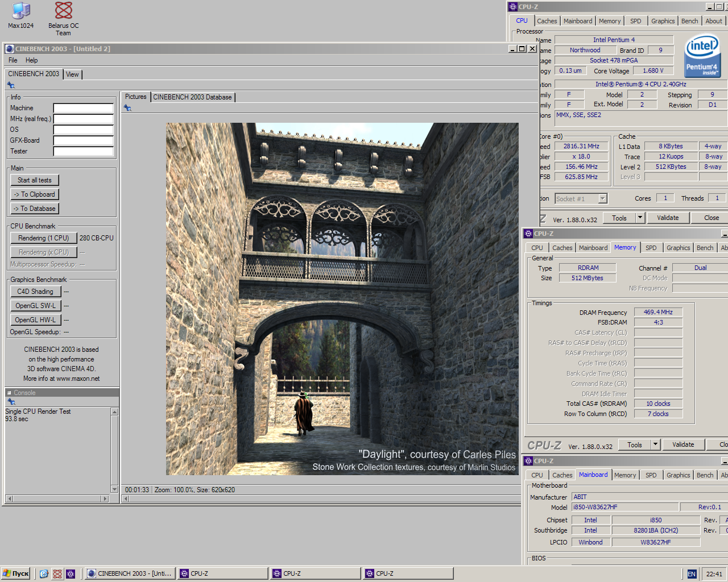Copy results with the To Clipboard button
Image resolution: width=728 pixels, height=582 pixels.
(35, 194)
